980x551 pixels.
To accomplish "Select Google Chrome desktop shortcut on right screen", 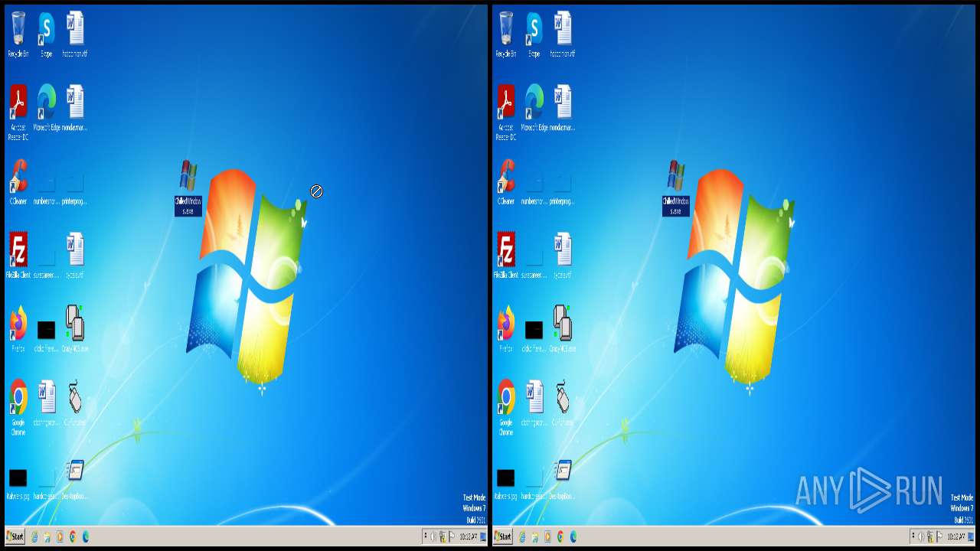I will point(506,406).
